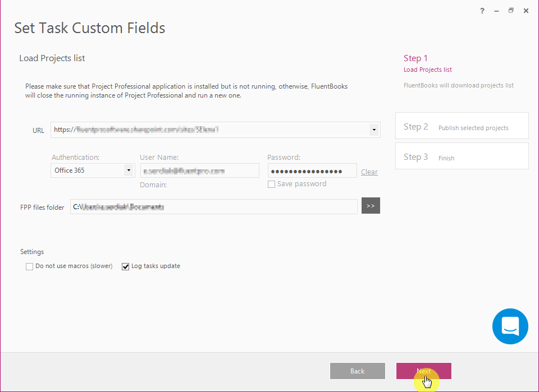The width and height of the screenshot is (539, 392).
Task: Click the FPP files folder path field
Action: pos(214,206)
